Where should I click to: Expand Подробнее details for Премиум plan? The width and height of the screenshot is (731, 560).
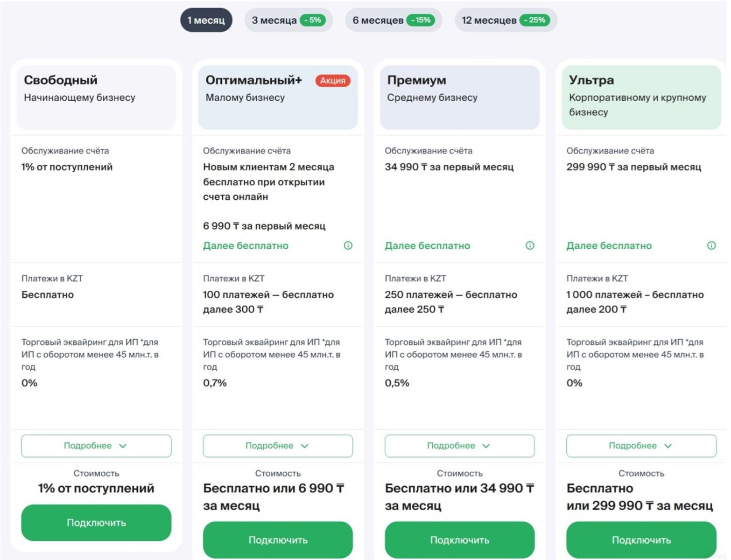[459, 446]
